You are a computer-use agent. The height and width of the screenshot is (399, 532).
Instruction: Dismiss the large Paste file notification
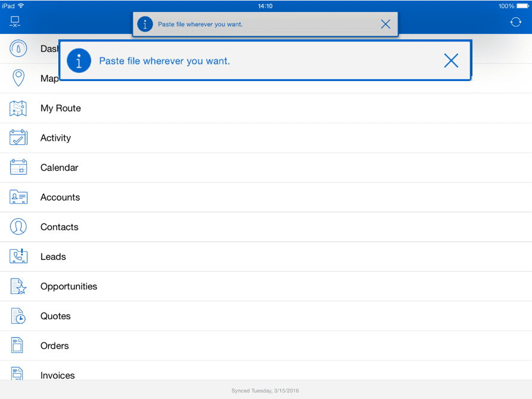(x=451, y=61)
